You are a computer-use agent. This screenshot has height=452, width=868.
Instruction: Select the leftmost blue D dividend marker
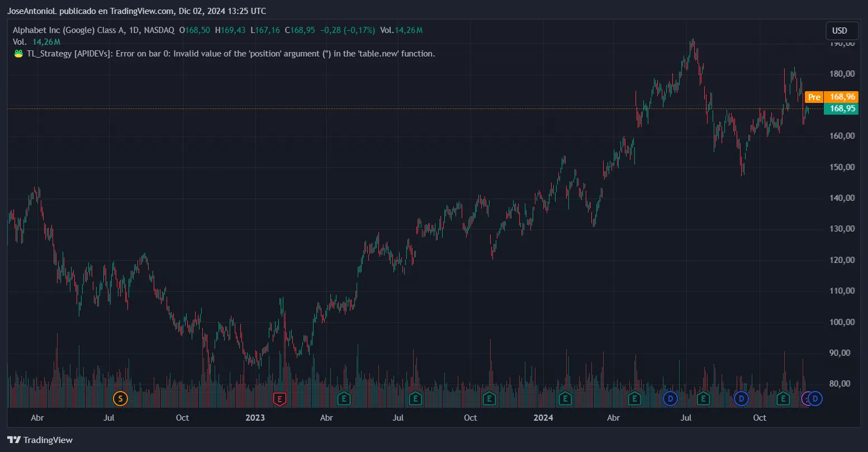click(670, 399)
